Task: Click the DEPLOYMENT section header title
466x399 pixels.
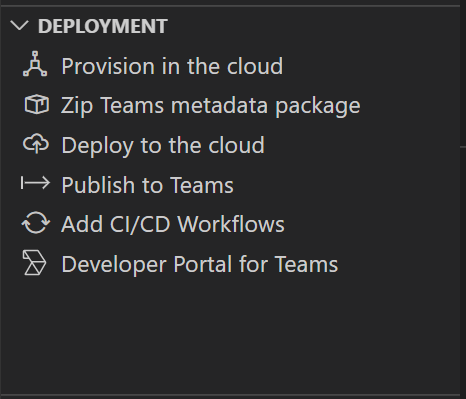Action: 103,26
